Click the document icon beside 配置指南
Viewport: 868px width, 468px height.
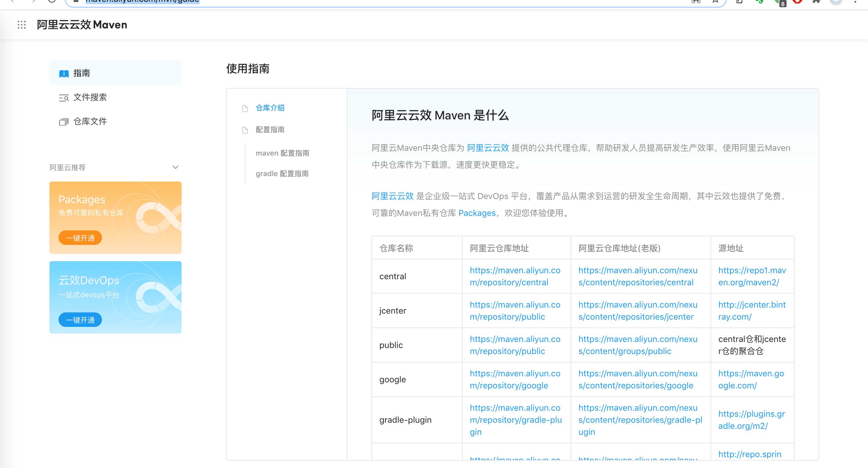(x=245, y=130)
